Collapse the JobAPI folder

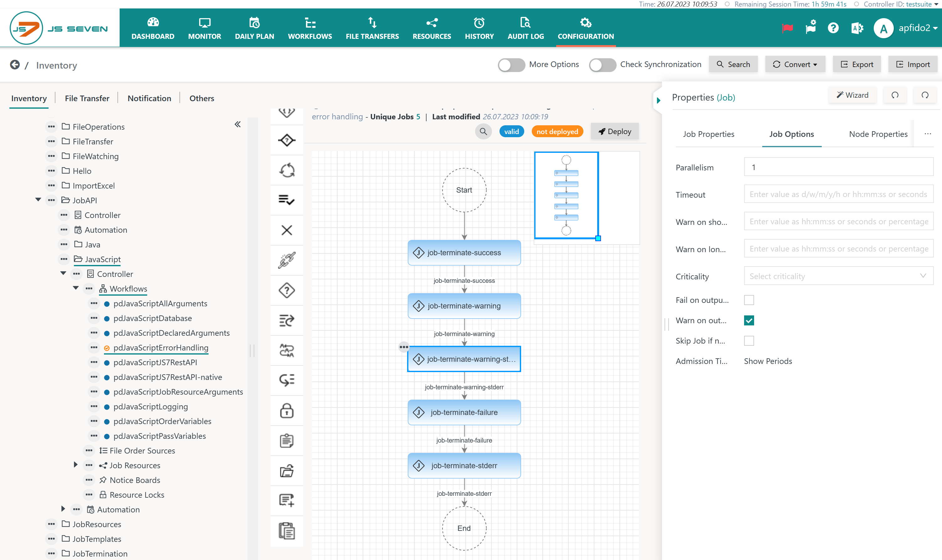(38, 200)
